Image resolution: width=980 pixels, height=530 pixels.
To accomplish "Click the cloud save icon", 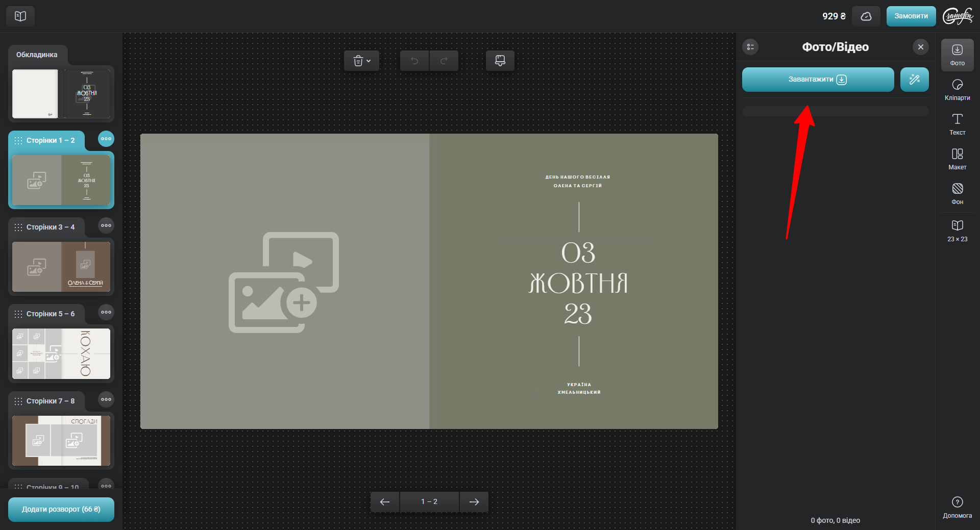I will [x=866, y=16].
